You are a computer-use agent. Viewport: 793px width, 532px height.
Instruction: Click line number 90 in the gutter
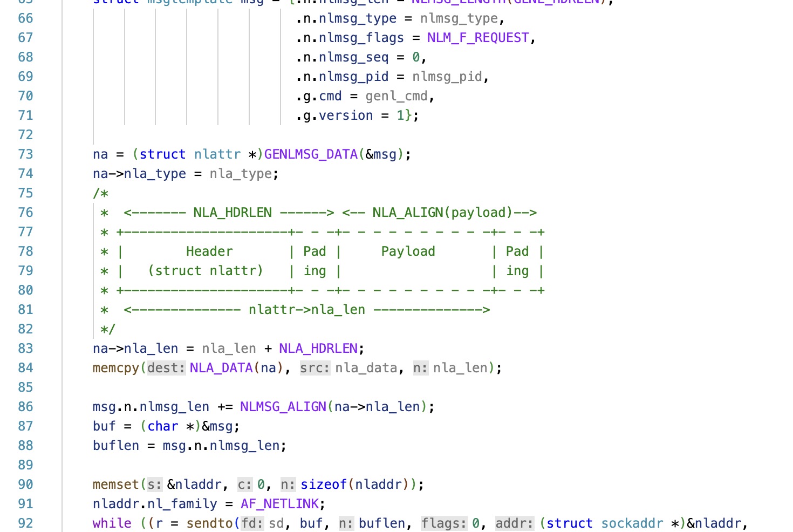click(25, 485)
